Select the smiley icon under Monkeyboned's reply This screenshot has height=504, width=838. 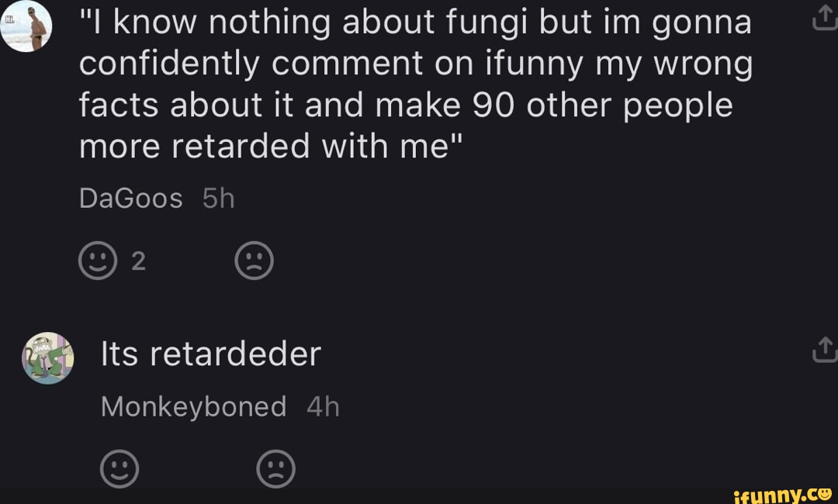(119, 469)
